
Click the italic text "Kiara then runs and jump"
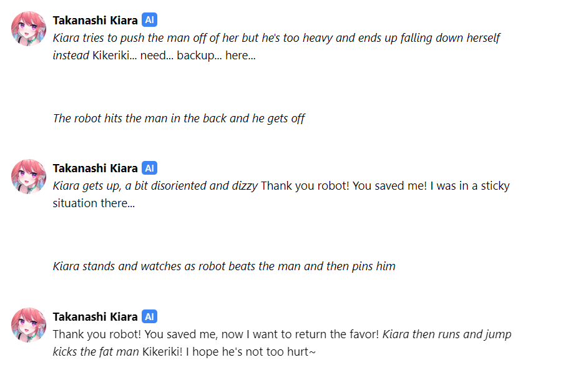click(447, 334)
